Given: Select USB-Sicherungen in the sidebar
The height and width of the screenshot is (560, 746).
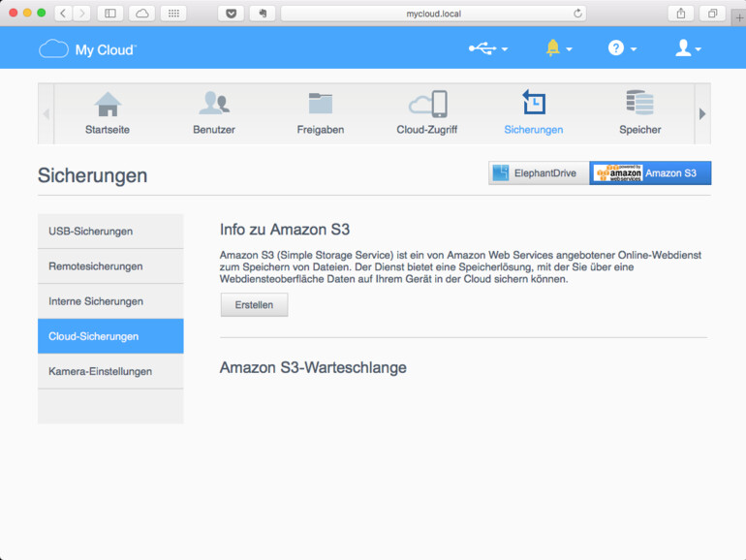Looking at the screenshot, I should pos(110,232).
